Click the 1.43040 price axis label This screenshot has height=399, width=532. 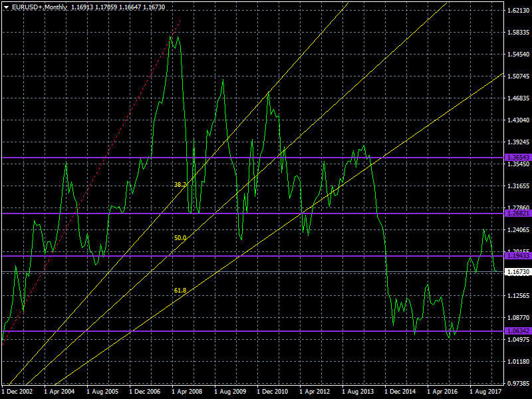[518, 120]
